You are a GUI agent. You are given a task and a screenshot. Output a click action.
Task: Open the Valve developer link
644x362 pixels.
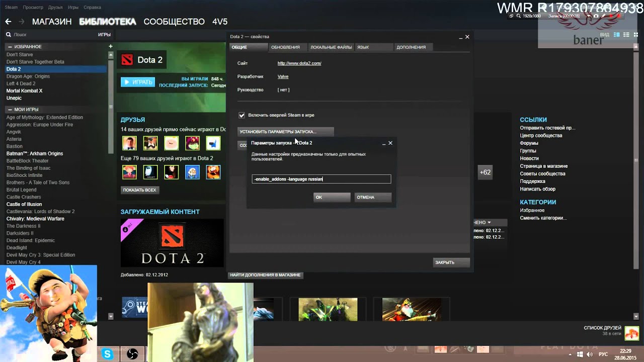click(283, 76)
